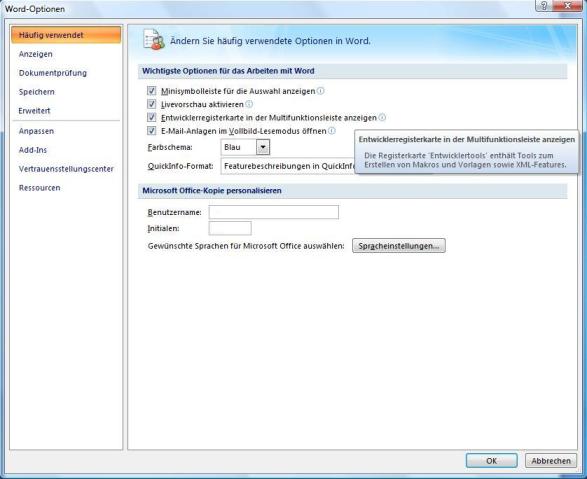Switch to the Vertrauensstellungscenter category

coord(66,169)
